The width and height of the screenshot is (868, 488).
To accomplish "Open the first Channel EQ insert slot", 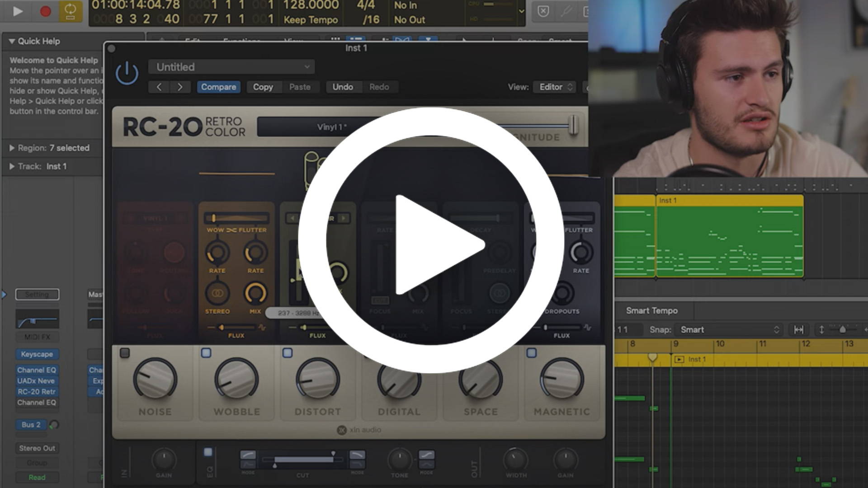I will click(x=37, y=370).
